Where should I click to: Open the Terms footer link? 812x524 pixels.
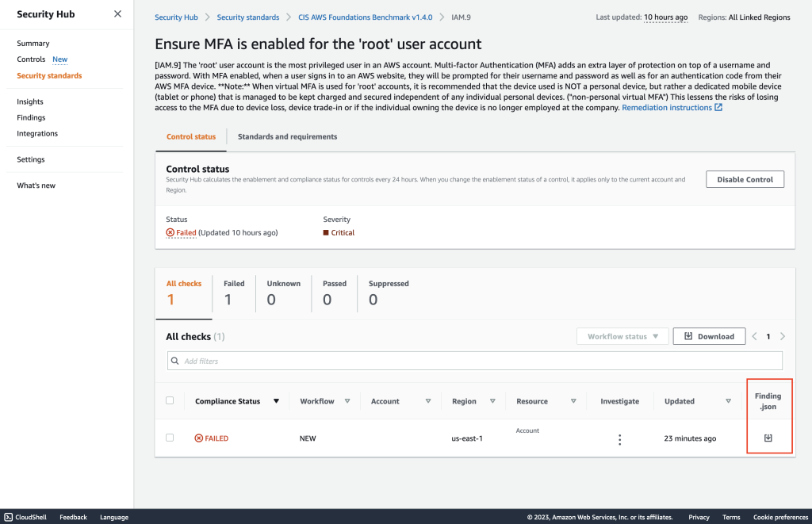[x=731, y=518]
